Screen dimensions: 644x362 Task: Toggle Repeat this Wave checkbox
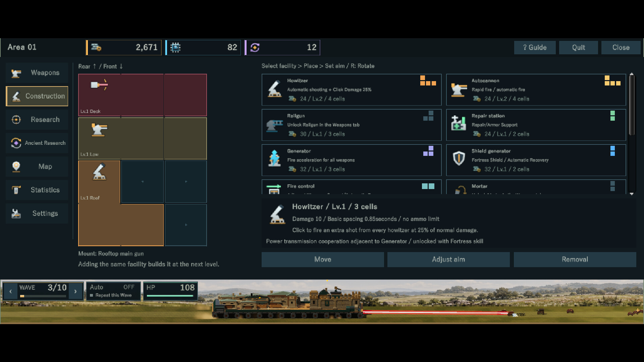coord(92,295)
